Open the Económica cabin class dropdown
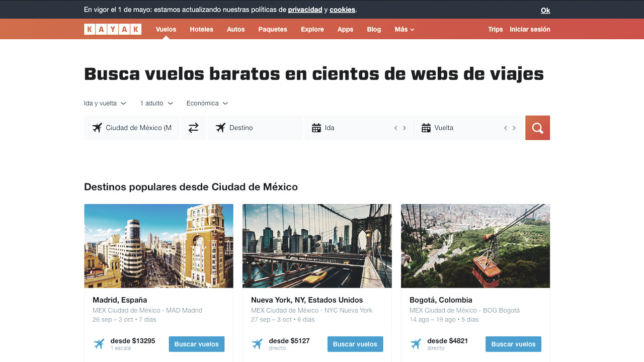Viewport: 644px width, 362px height. click(x=207, y=103)
